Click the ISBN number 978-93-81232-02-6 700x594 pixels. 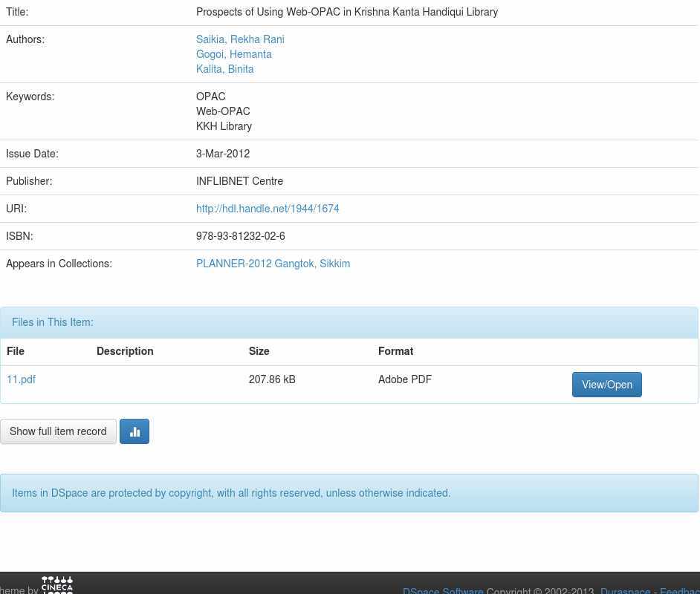pyautogui.click(x=241, y=236)
